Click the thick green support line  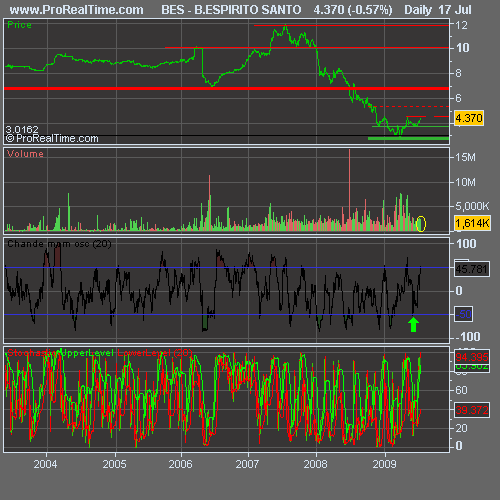pos(408,138)
